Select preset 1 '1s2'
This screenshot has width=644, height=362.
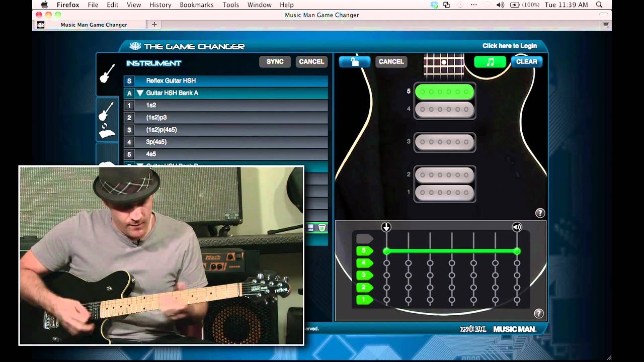tap(226, 105)
